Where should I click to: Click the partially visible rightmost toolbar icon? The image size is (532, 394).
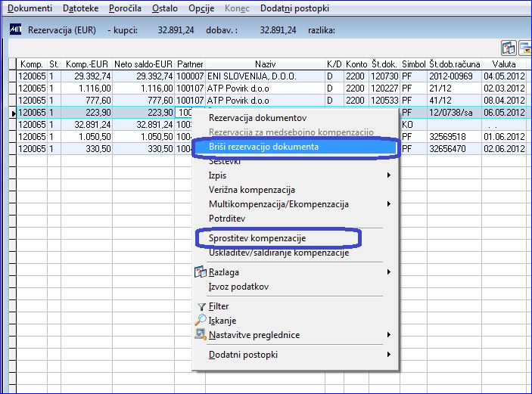pos(525,48)
